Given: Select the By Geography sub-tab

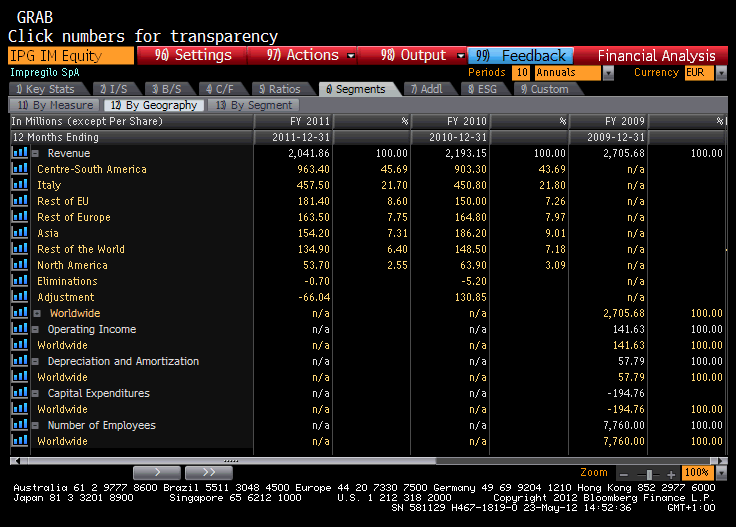Looking at the screenshot, I should [154, 105].
